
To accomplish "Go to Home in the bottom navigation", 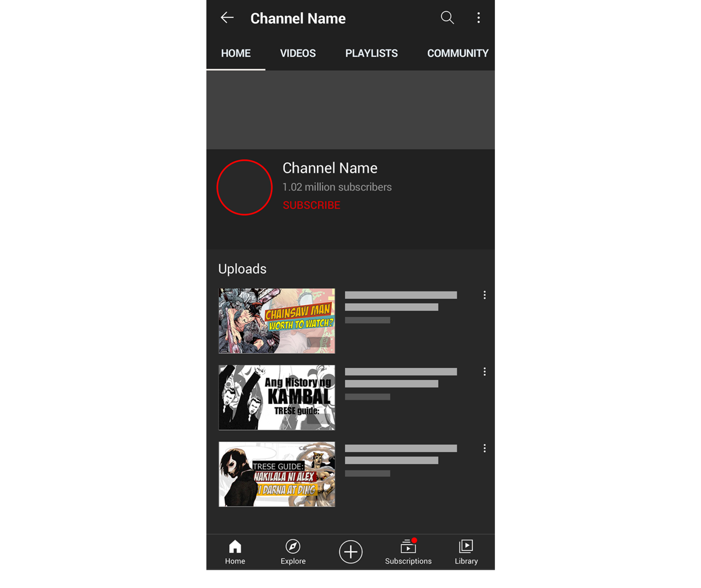I will click(235, 552).
